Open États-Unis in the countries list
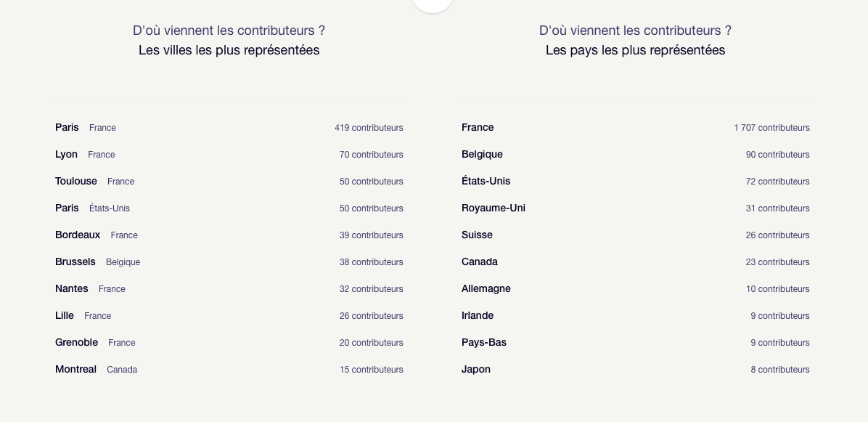 (x=636, y=182)
